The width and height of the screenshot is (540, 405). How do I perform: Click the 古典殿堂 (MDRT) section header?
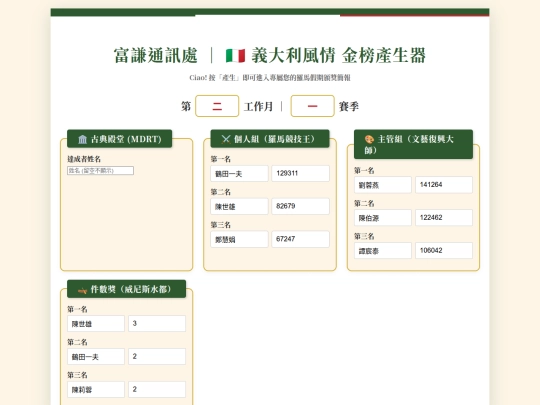point(120,139)
